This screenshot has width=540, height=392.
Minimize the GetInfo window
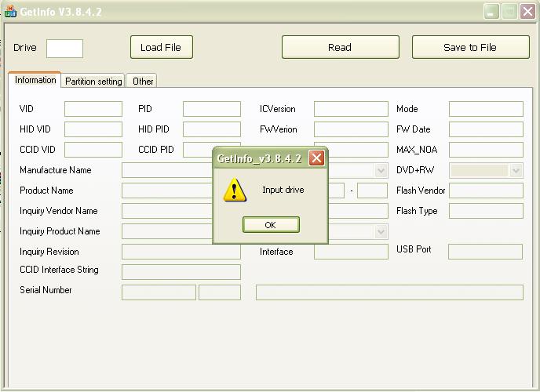(491, 12)
